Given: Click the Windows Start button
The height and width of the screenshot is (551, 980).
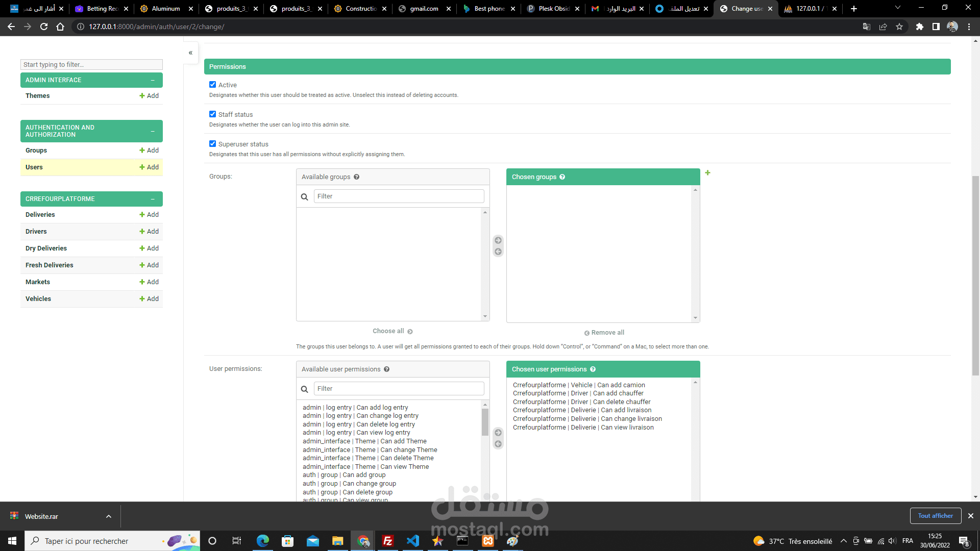Looking at the screenshot, I should coord(12,541).
